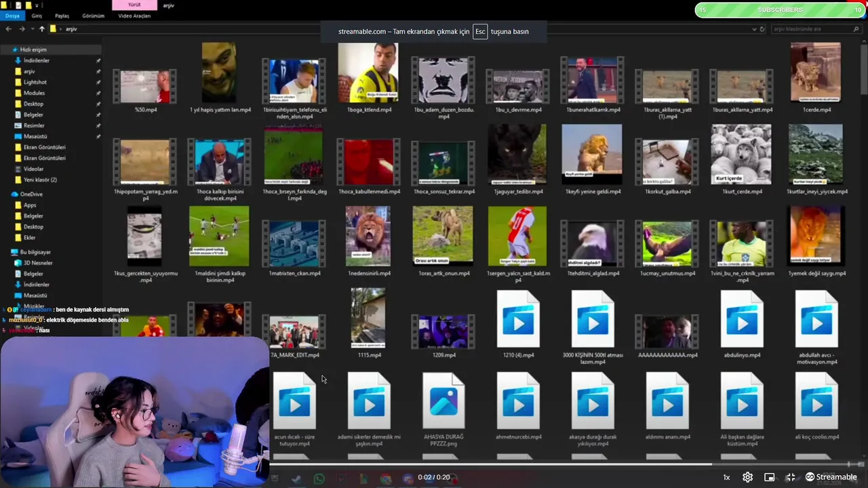Viewport: 868px width, 488px height.
Task: Expand the address bar history dropdown
Action: 754,29
